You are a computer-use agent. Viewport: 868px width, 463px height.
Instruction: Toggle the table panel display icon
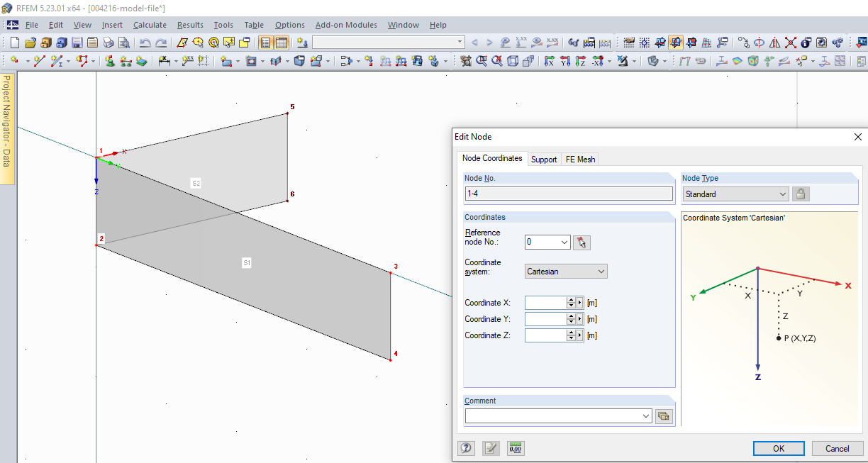(282, 43)
